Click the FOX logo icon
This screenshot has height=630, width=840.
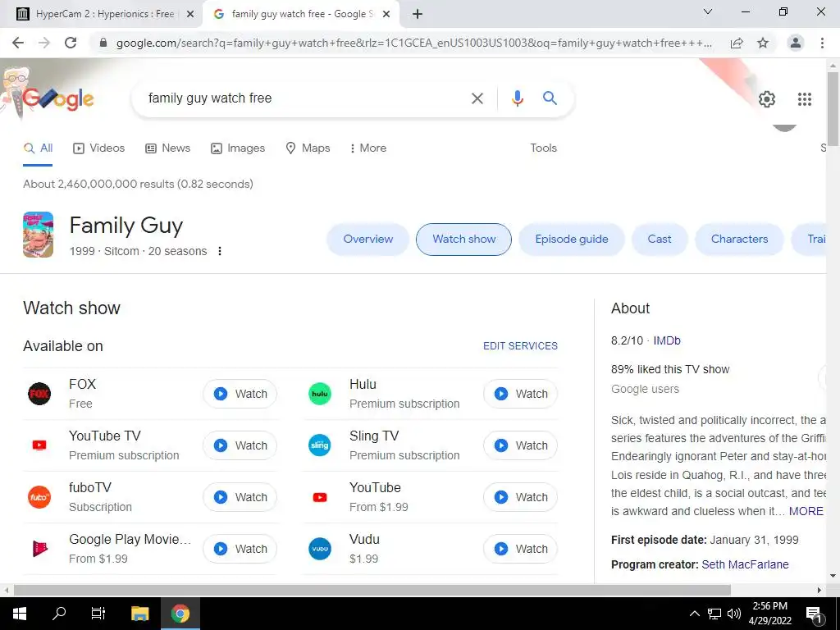pyautogui.click(x=39, y=394)
